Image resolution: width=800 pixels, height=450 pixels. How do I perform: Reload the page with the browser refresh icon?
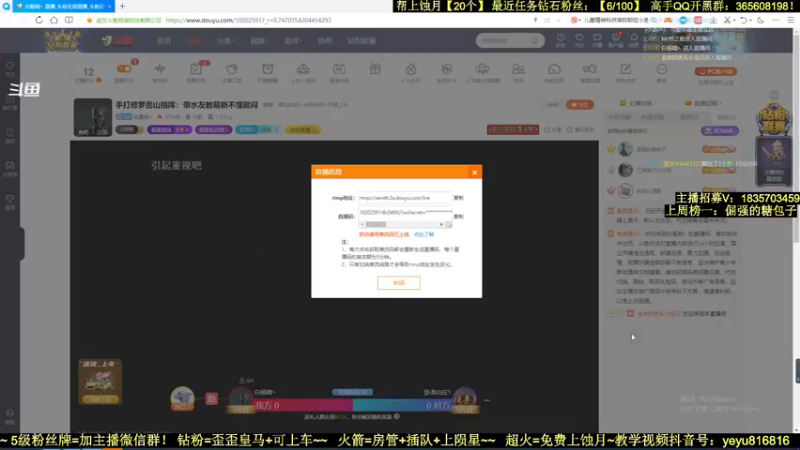pyautogui.click(x=39, y=20)
